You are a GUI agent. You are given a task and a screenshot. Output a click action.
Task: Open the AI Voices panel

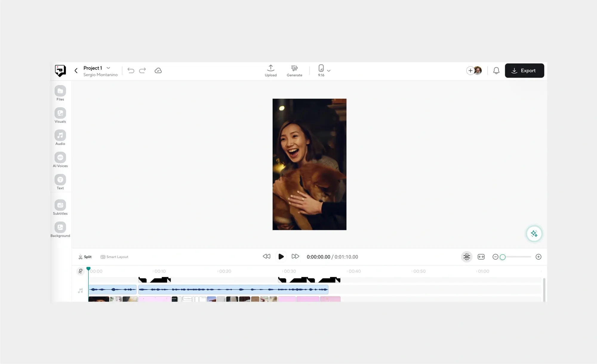(60, 158)
